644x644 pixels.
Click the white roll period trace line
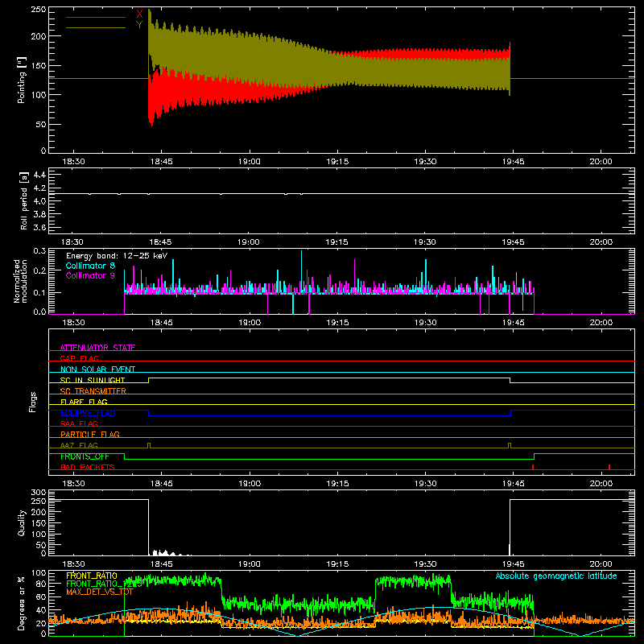pos(341,193)
